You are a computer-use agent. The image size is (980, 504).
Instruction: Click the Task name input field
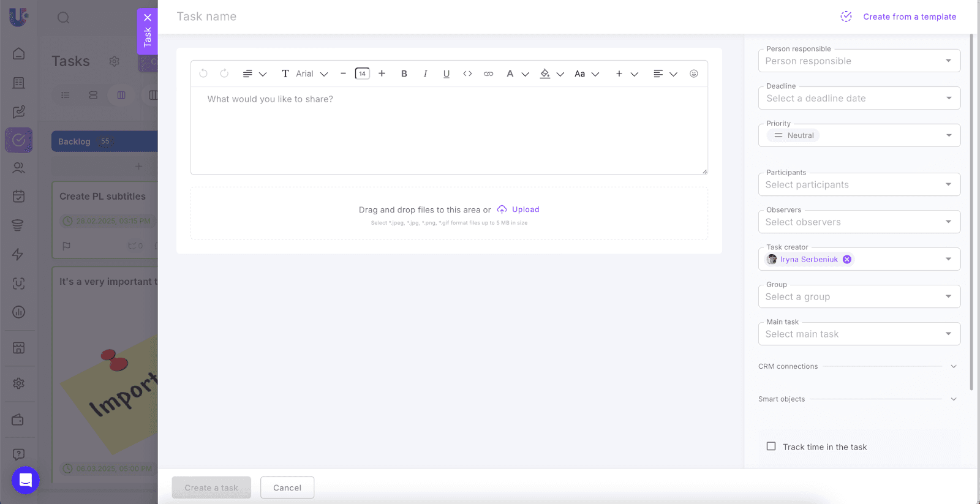click(x=429, y=17)
